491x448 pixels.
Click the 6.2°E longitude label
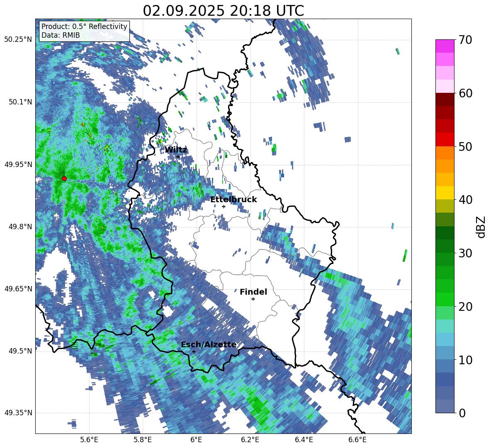click(250, 440)
